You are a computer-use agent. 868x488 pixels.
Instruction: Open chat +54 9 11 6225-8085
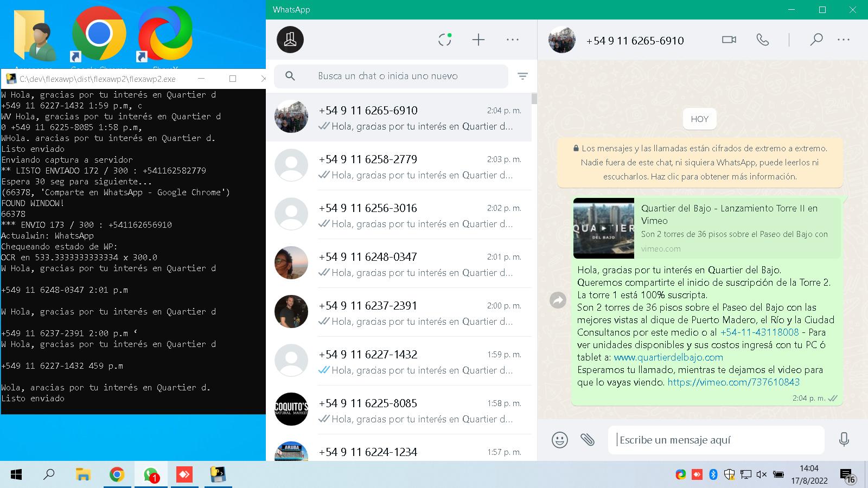pos(399,410)
